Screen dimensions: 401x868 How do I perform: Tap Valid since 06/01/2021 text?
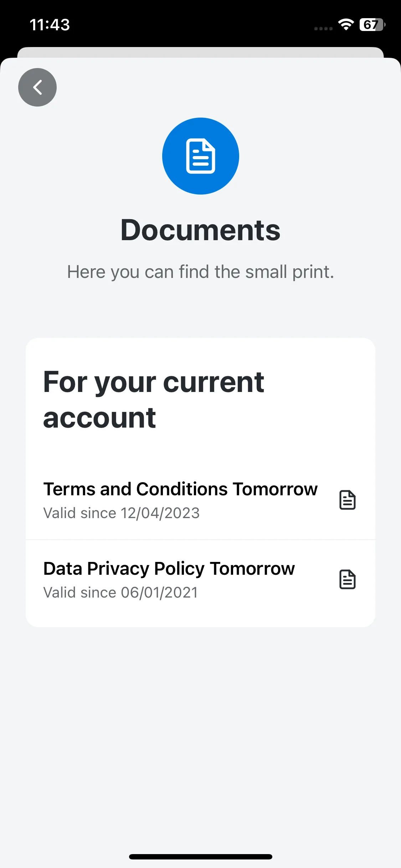(x=120, y=593)
